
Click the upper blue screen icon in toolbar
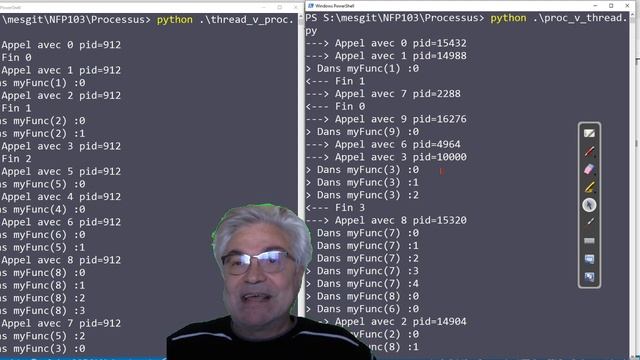point(589,259)
